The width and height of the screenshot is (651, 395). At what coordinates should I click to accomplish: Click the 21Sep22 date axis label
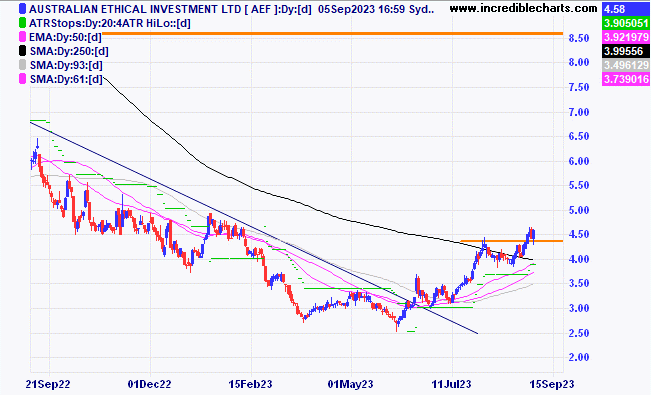click(48, 384)
